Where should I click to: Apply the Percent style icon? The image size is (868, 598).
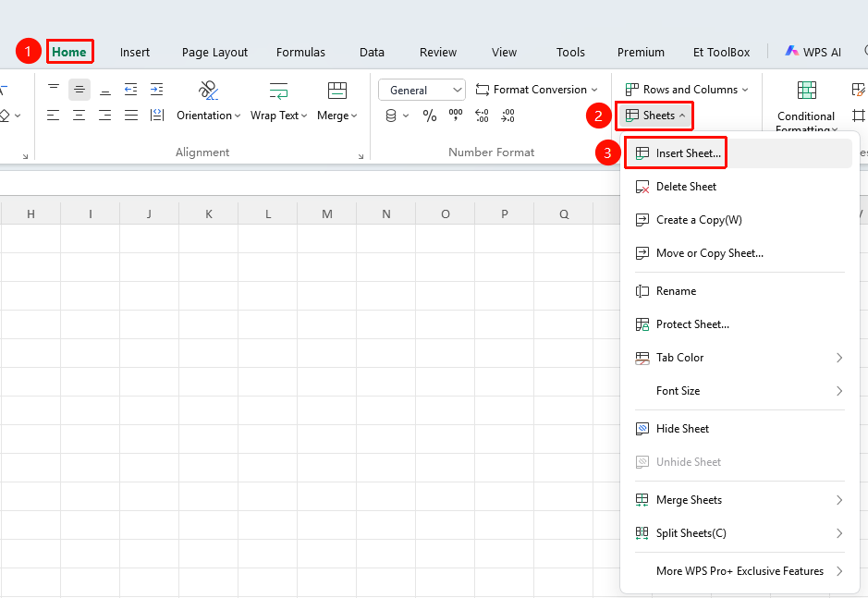[x=430, y=116]
